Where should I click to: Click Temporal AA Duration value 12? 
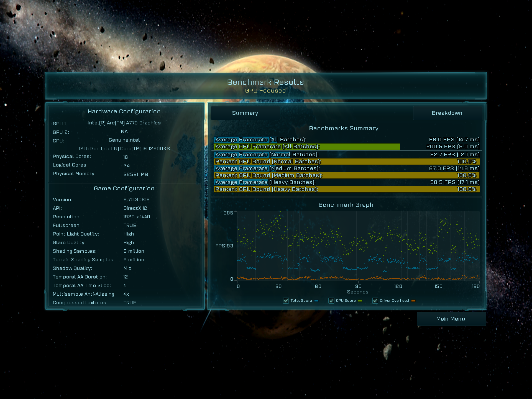(126, 277)
